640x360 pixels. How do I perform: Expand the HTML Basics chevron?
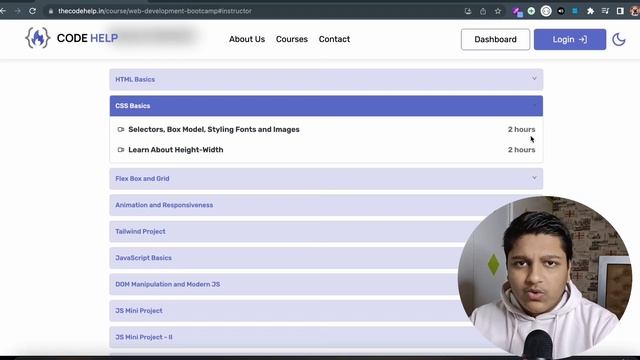tap(534, 78)
